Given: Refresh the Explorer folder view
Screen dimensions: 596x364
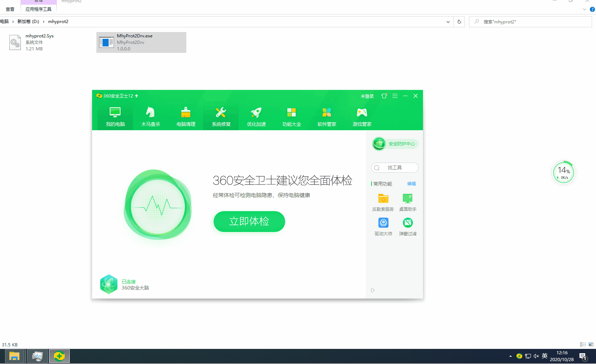Looking at the screenshot, I should (x=459, y=22).
